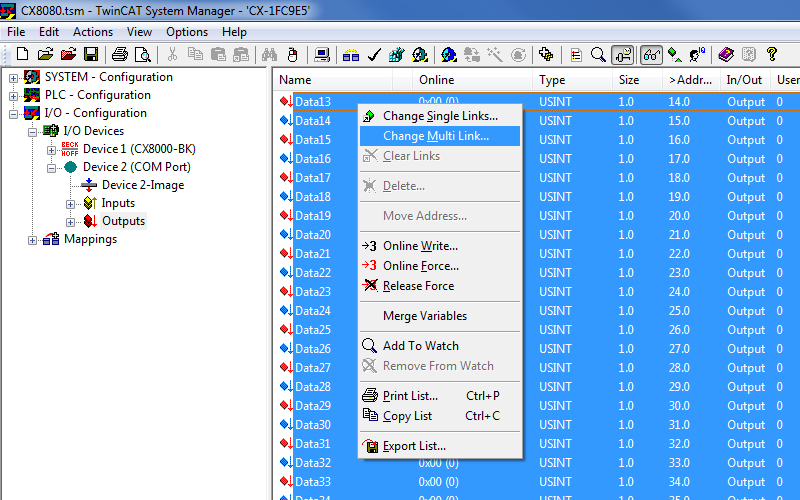
Task: Expand the Inputs node
Action: click(x=70, y=204)
